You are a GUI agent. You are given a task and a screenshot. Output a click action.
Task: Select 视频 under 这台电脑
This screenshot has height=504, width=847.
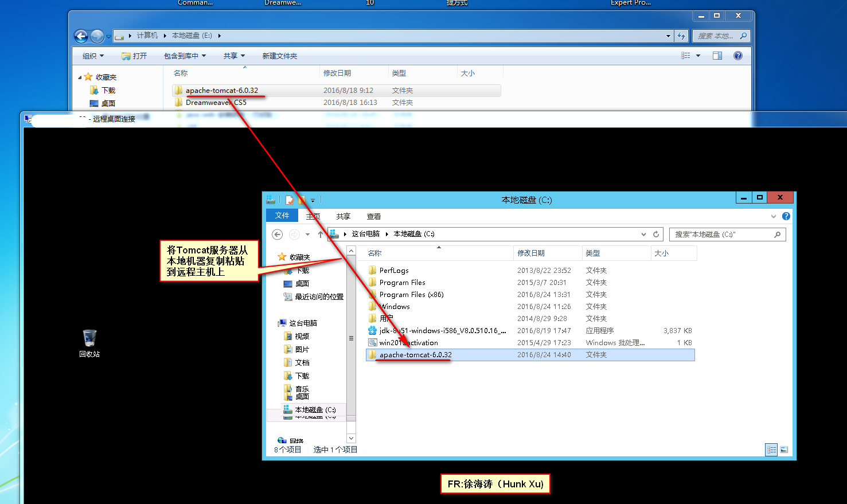(297, 337)
